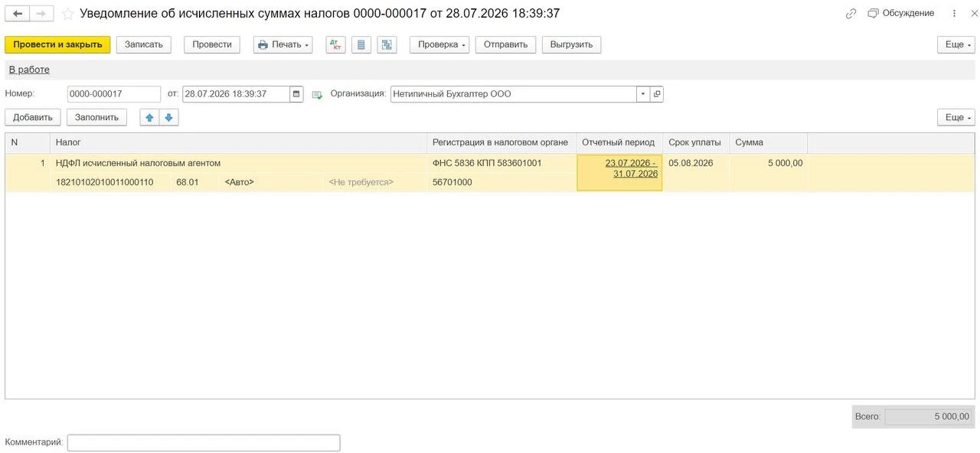Viewport: 980px width, 453px height.
Task: Open the В работе status link
Action: (29, 70)
